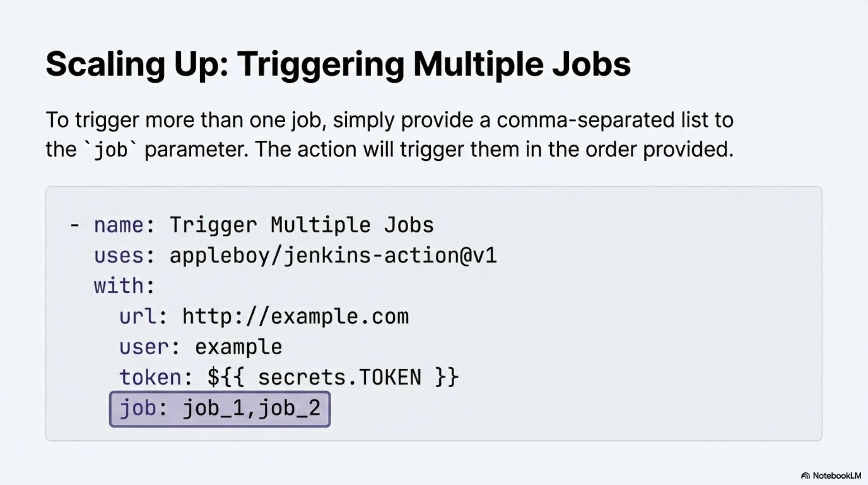Click the NotebookLM watermark text
The height and width of the screenshot is (485, 868).
click(837, 476)
